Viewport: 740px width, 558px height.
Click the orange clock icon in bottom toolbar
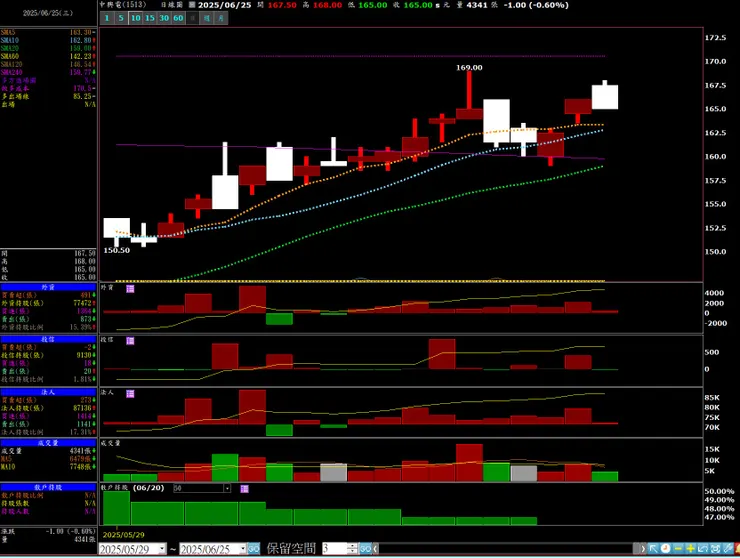click(x=665, y=549)
